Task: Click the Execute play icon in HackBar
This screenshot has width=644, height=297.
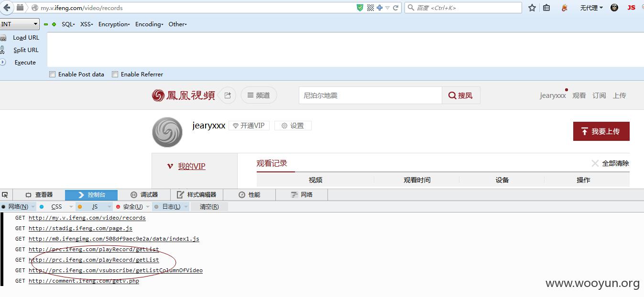Action: pos(3,62)
